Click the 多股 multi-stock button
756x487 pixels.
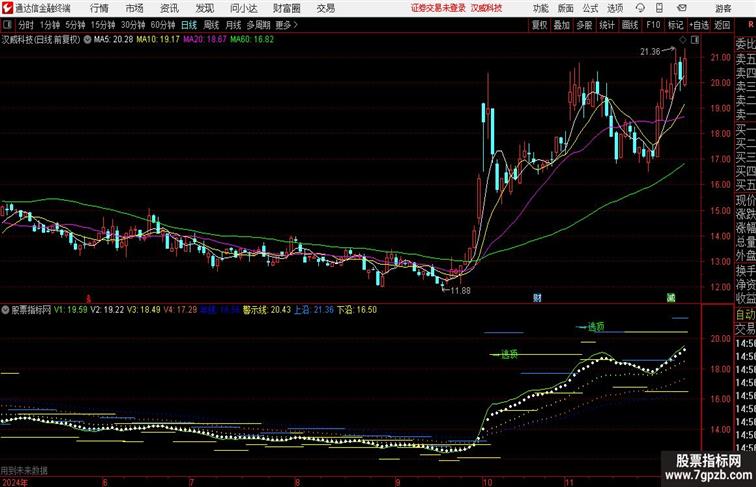pos(584,25)
